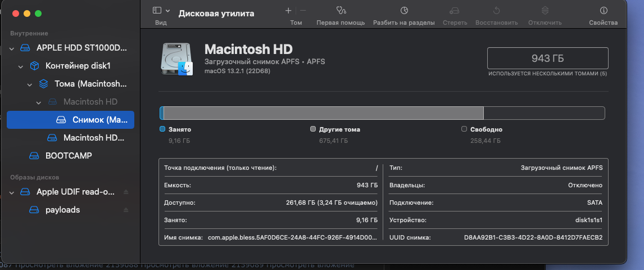The height and width of the screenshot is (270, 644).
Task: Collapse the APPLE HDD ST1000D tree
Action: pyautogui.click(x=12, y=48)
